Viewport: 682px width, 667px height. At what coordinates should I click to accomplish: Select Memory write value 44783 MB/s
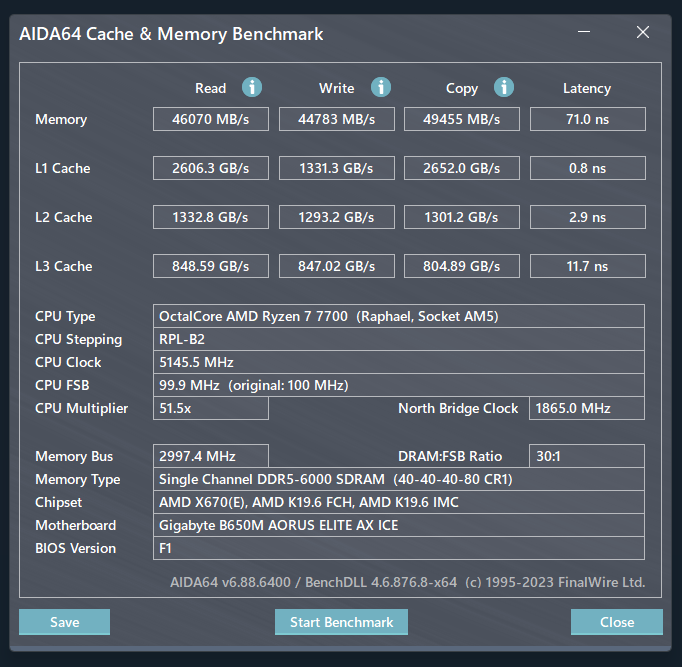[337, 119]
